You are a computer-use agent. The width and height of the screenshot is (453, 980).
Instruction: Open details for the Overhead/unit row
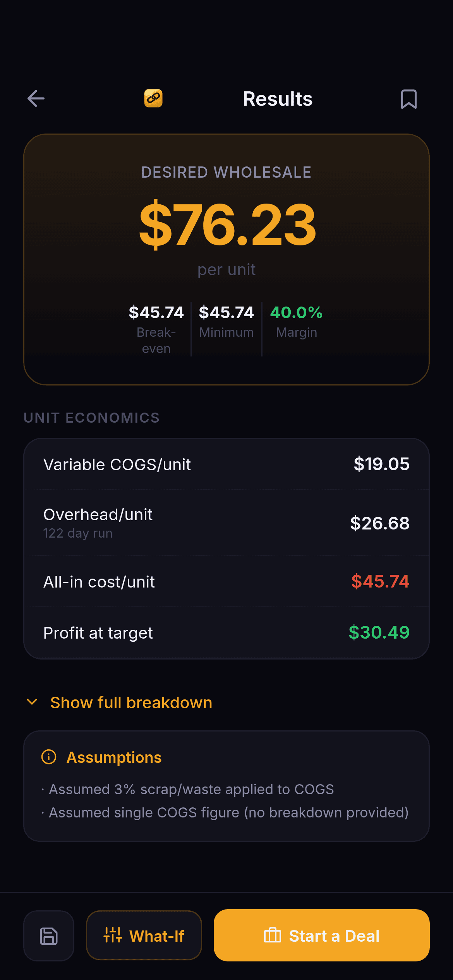pos(226,522)
